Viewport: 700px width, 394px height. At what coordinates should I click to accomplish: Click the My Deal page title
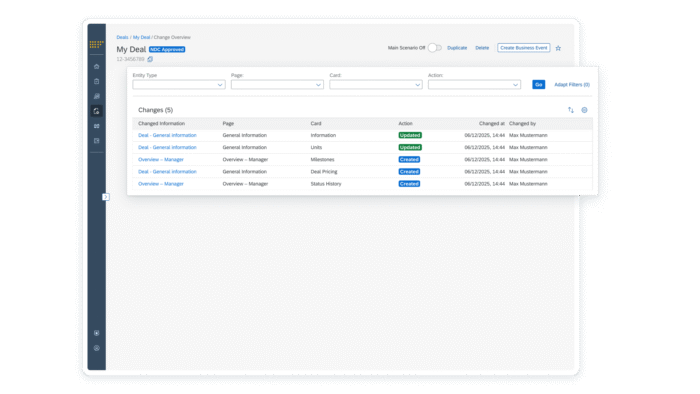coord(131,49)
